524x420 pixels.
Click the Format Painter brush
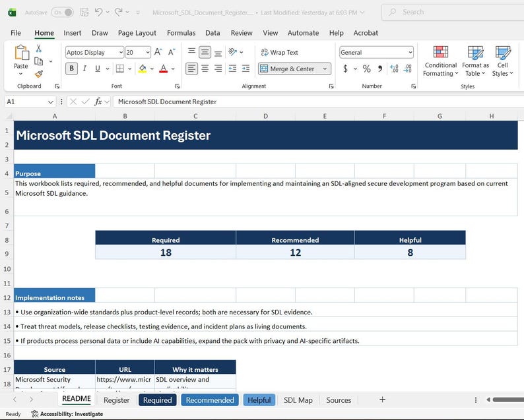[x=39, y=74]
